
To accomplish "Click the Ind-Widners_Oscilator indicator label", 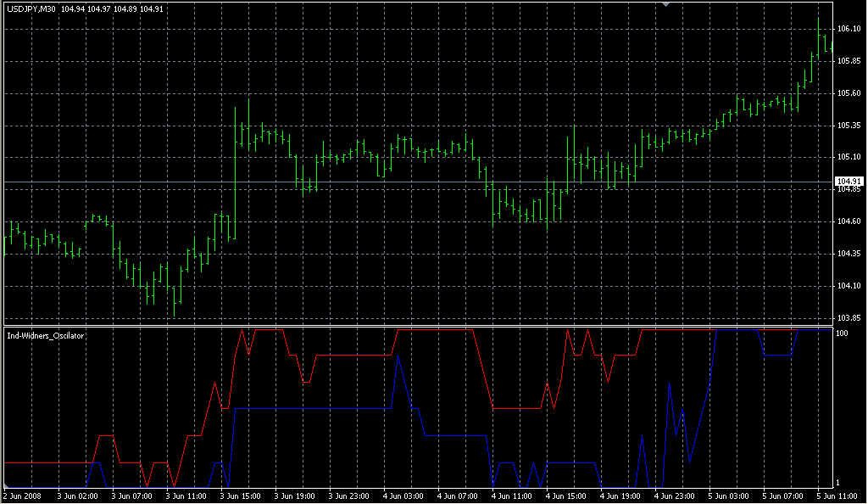I will tap(44, 336).
